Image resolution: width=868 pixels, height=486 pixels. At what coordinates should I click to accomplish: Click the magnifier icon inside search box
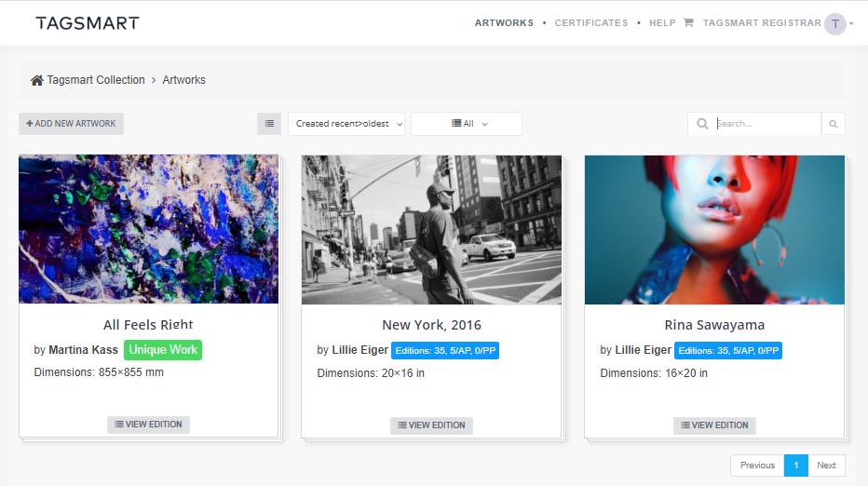pos(702,124)
